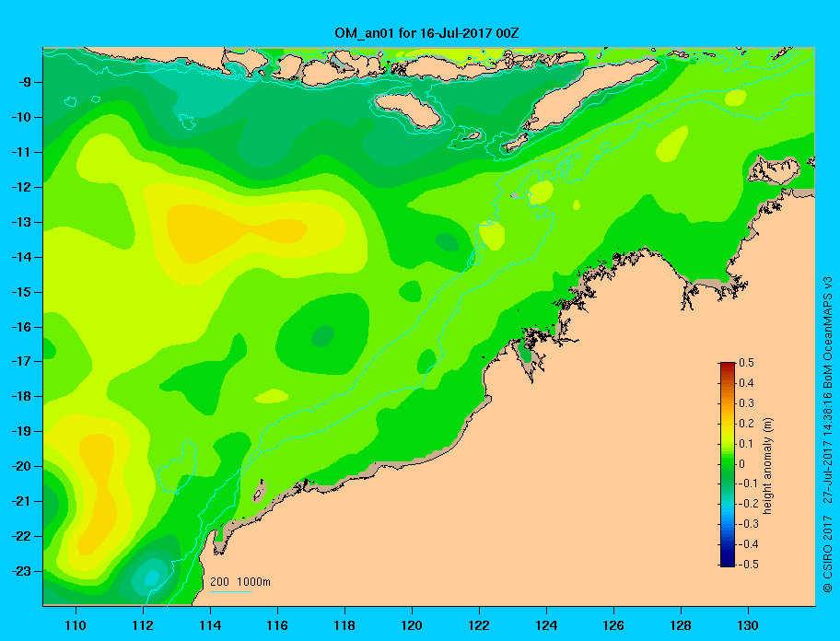Click longitude label 122 on the x-axis
Image resolution: width=840 pixels, height=641 pixels.
pos(479,625)
